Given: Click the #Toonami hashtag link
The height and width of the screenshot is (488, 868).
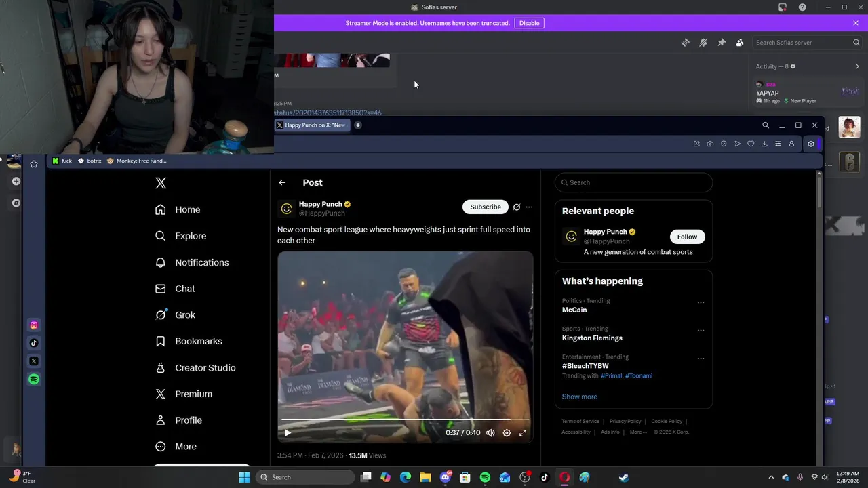Looking at the screenshot, I should coord(639,375).
